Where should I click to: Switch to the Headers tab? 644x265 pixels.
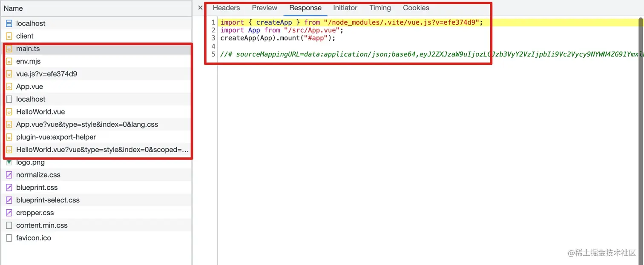tap(226, 8)
